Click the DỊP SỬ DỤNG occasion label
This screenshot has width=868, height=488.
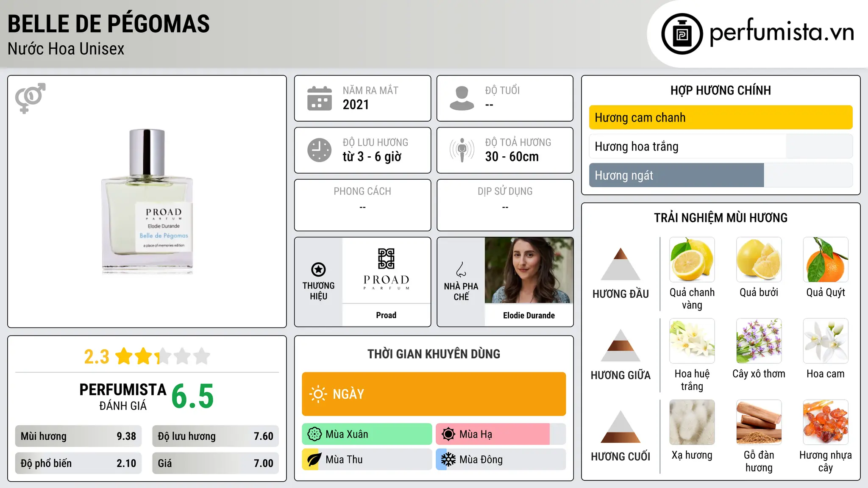click(505, 191)
